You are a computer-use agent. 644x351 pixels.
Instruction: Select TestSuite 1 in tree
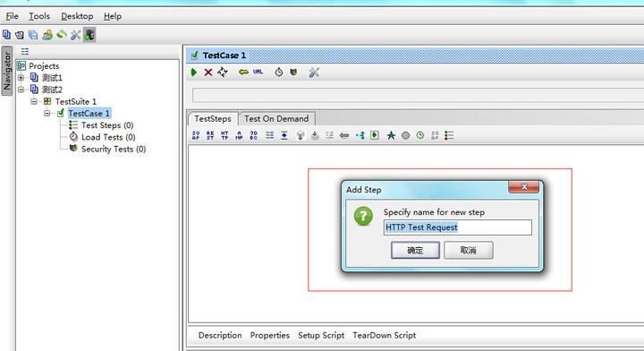point(76,101)
